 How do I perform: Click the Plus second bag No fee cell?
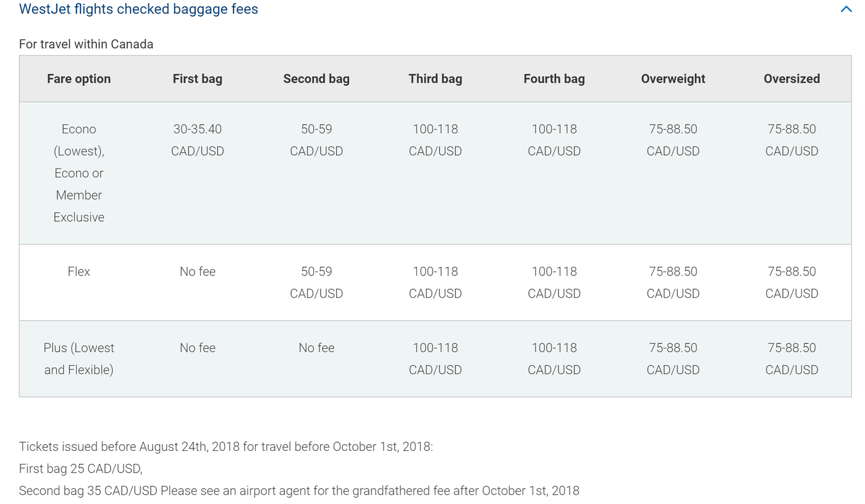(316, 348)
